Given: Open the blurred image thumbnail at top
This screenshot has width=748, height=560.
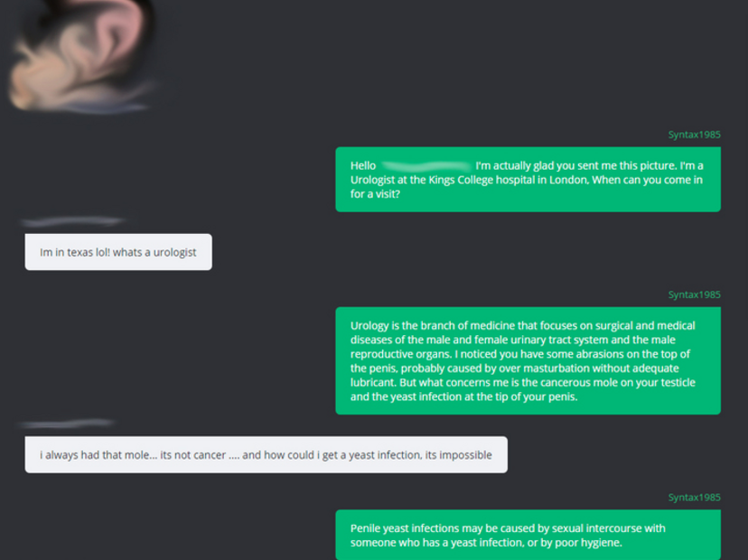Looking at the screenshot, I should [x=81, y=55].
